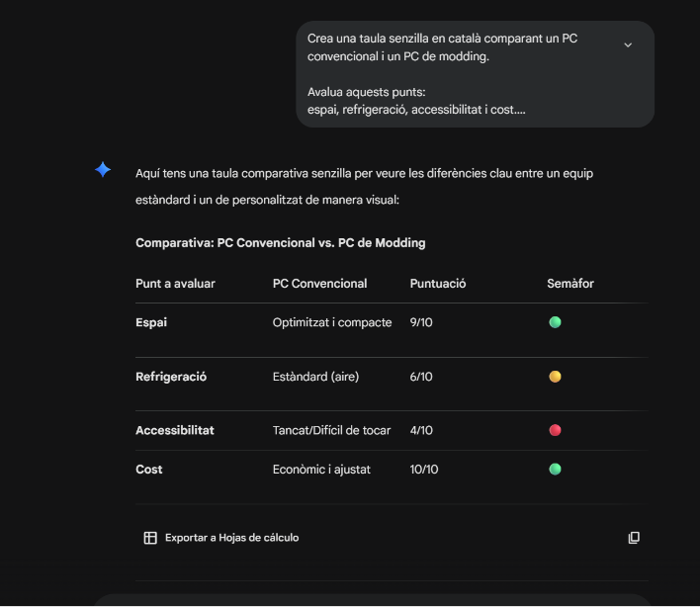Click the Punt a avaluar column header
This screenshot has height=607, width=700.
click(x=175, y=284)
